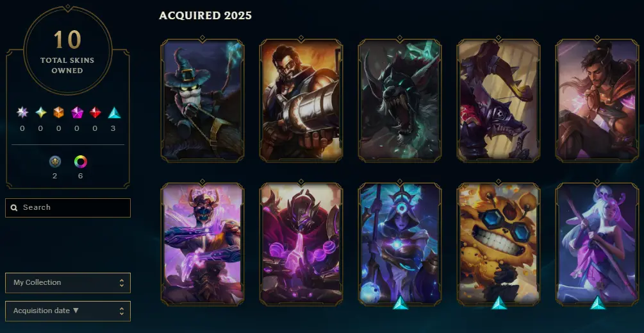Open the teal werewolf Warwick skin card
Viewport: 644px width, 333px height.
coord(400,100)
